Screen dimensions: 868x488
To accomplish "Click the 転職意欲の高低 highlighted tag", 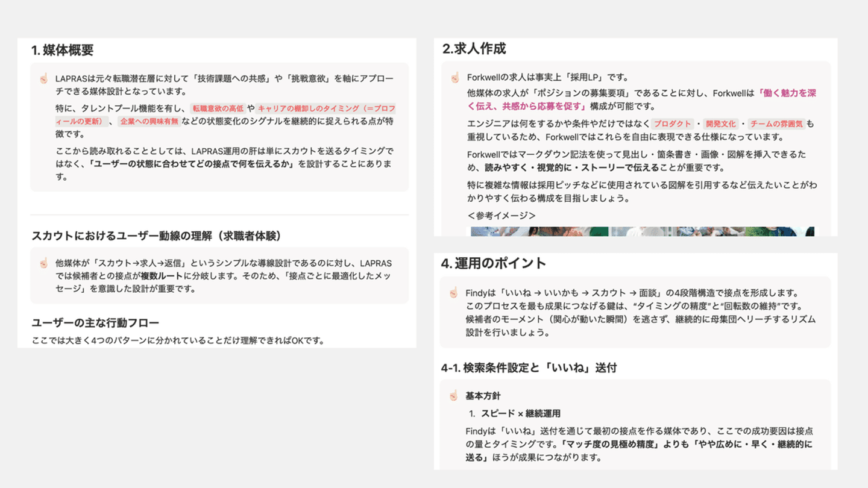I will pos(218,108).
